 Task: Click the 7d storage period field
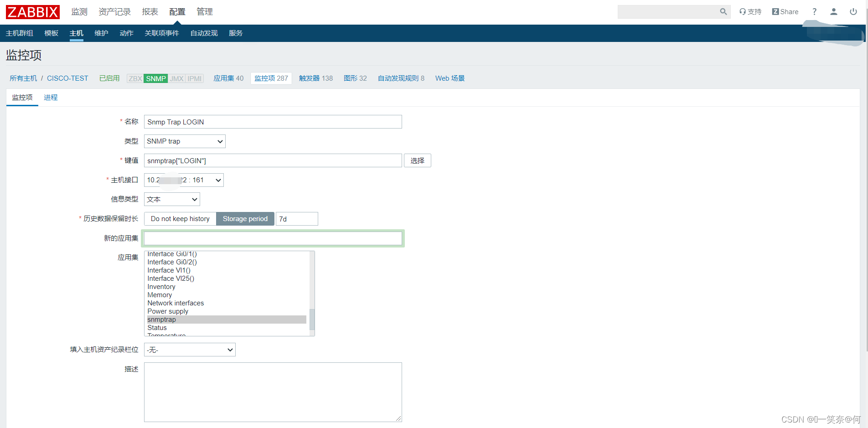[x=297, y=219]
